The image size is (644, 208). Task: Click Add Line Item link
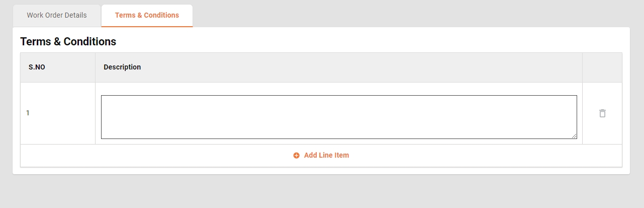tap(326, 156)
